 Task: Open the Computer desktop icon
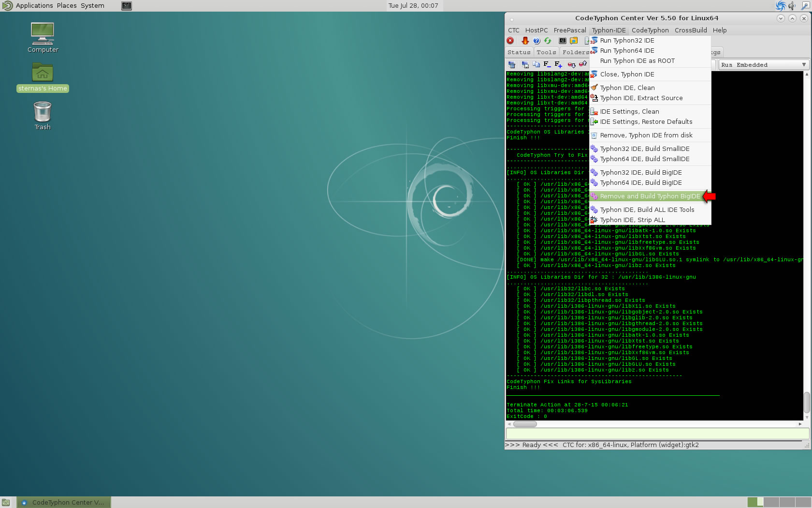point(43,38)
